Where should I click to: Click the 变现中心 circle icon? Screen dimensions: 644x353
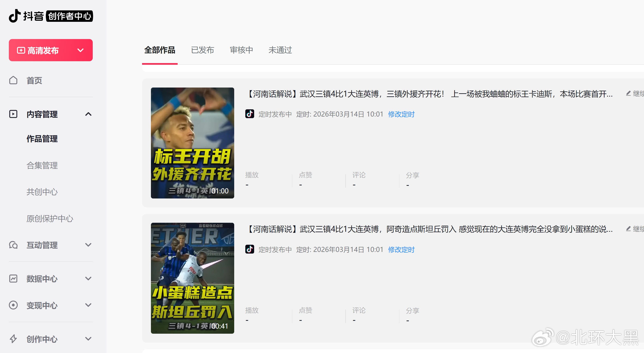click(13, 305)
